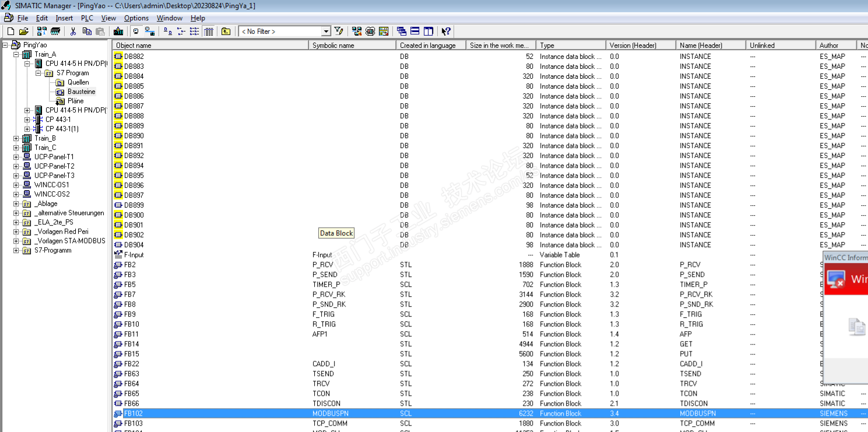The image size is (868, 432).
Task: Sort by the Version (Header) column
Action: (641, 45)
